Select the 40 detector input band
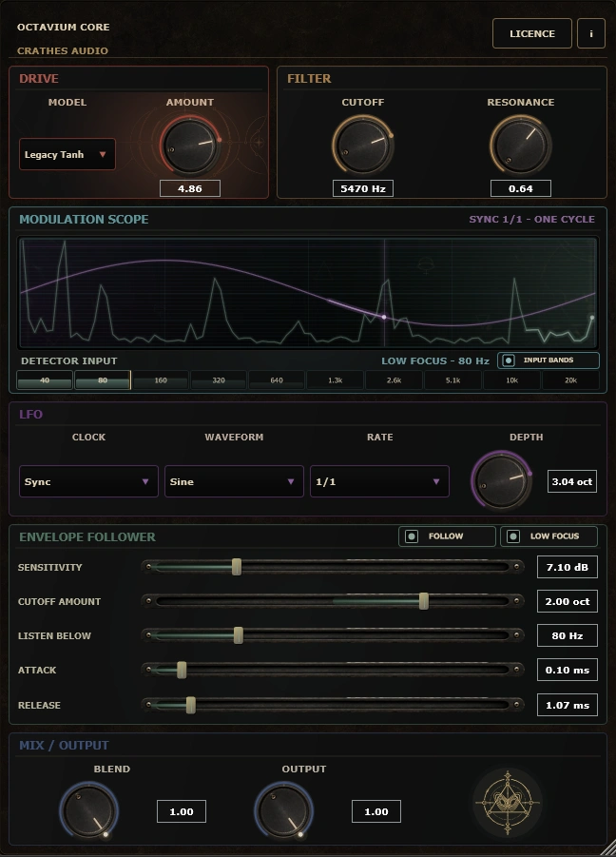Image resolution: width=616 pixels, height=857 pixels. (45, 380)
